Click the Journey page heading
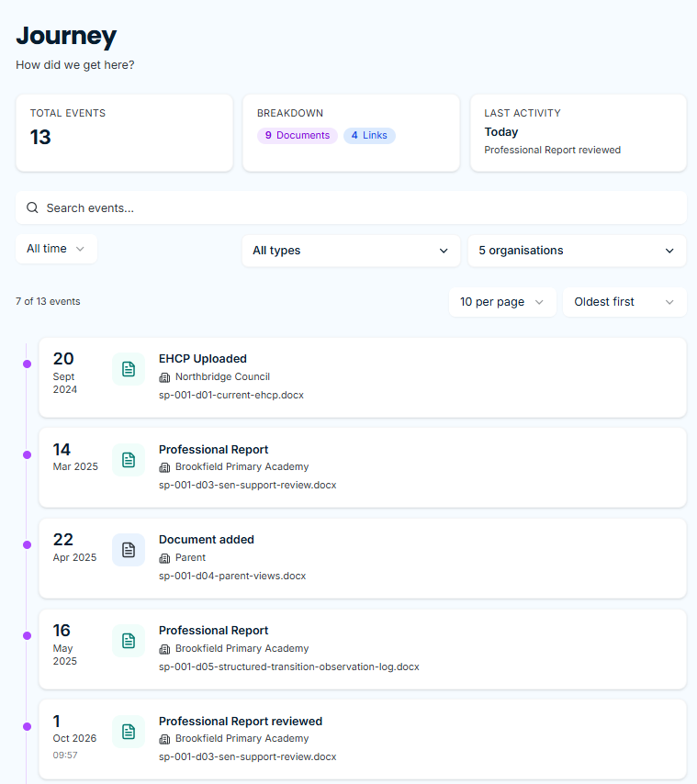Image resolution: width=697 pixels, height=784 pixels. click(66, 36)
